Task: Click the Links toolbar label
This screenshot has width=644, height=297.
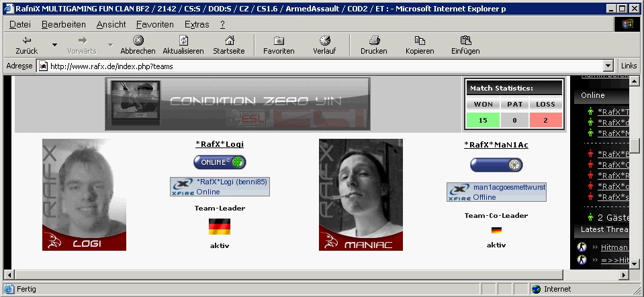Action: [x=629, y=66]
